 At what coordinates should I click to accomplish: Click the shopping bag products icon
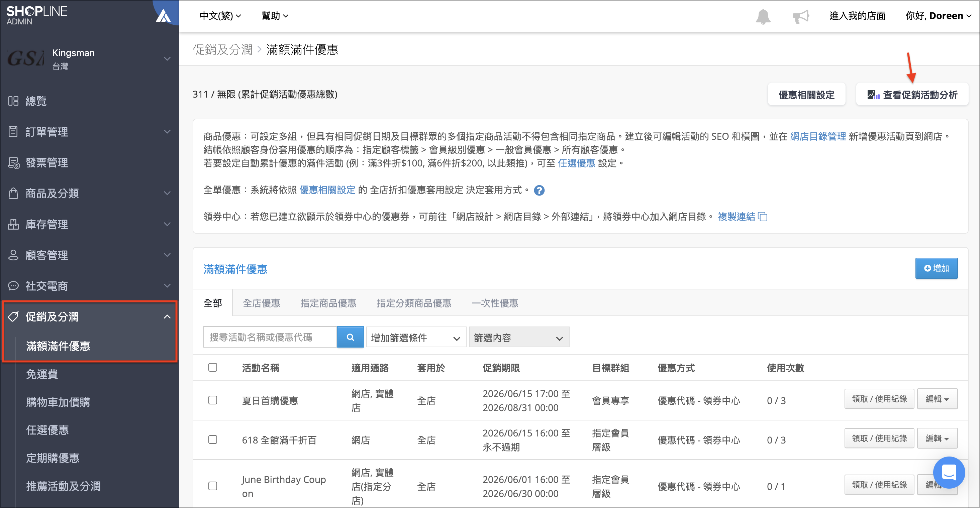(x=13, y=193)
